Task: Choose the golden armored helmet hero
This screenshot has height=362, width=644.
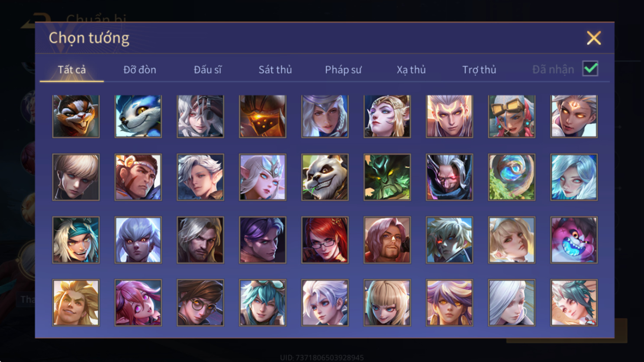Action: 263,116
